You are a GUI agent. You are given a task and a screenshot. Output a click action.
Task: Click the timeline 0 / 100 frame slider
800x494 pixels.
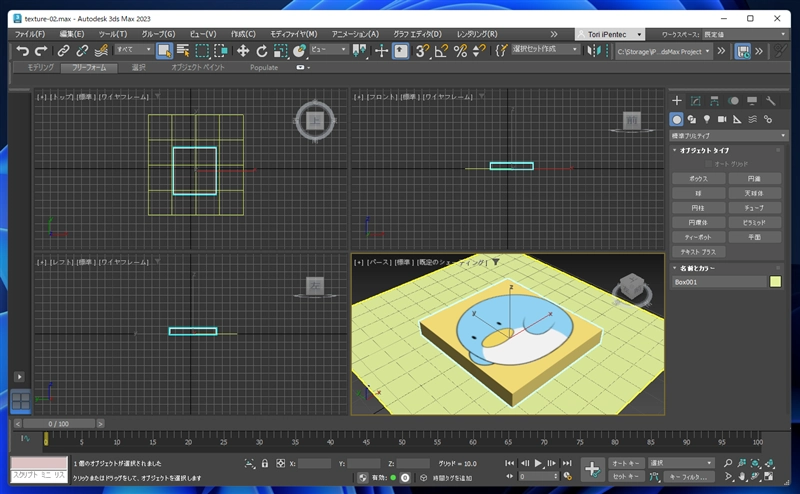coord(59,424)
